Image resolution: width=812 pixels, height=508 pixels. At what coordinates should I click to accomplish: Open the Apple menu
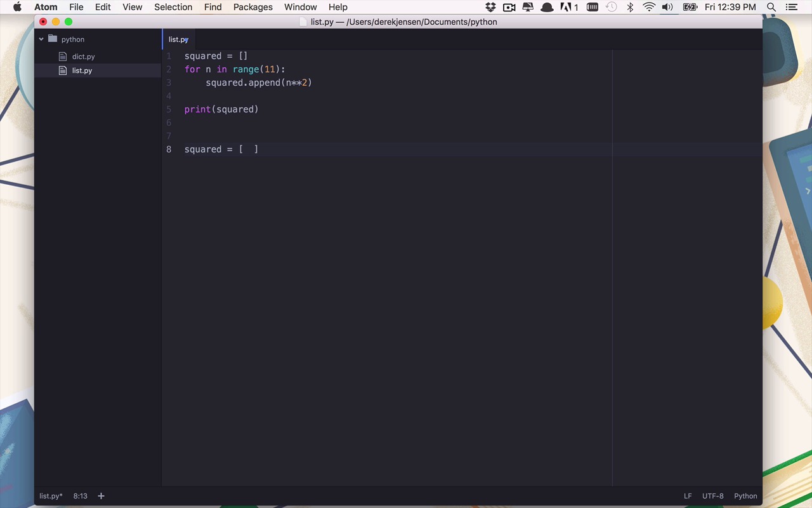tap(17, 7)
